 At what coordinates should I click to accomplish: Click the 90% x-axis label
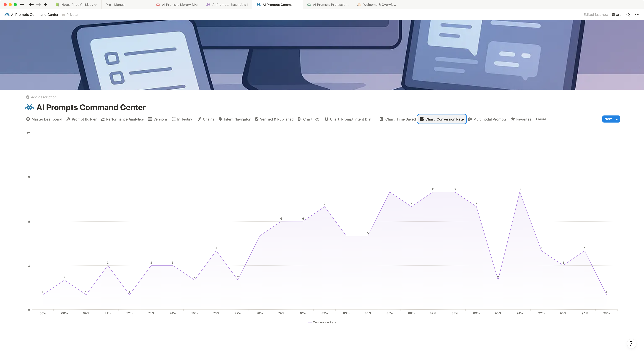[x=498, y=313]
